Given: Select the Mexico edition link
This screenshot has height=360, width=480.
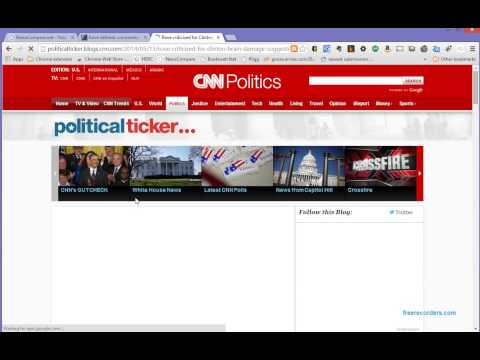Looking at the screenshot, I should pyautogui.click(x=134, y=70).
